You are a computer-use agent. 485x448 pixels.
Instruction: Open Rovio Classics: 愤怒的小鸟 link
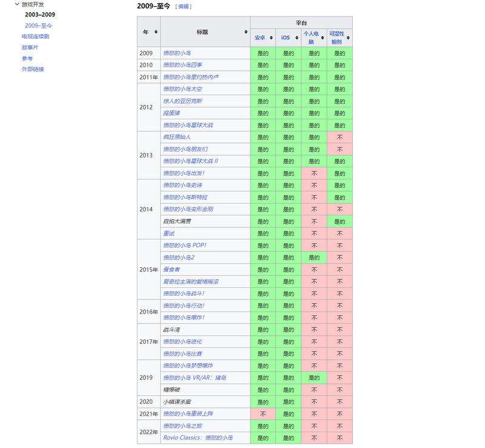[198, 438]
